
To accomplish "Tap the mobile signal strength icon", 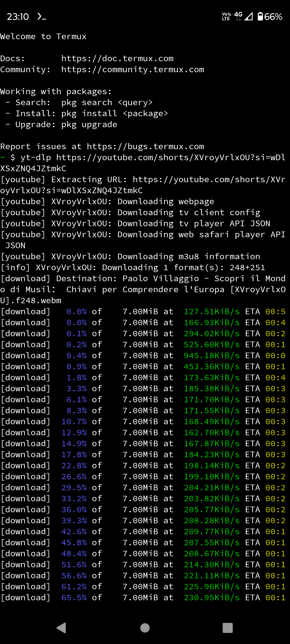I will [x=249, y=17].
